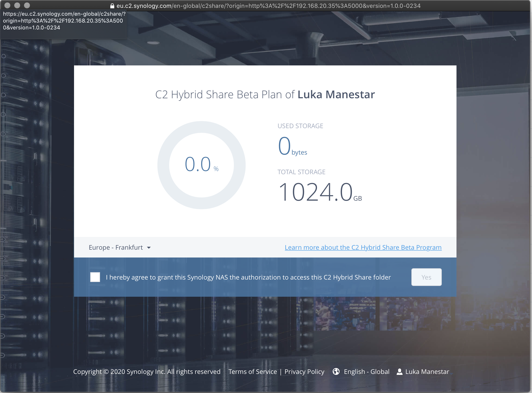This screenshot has height=393, width=532.
Task: Check the NAS authorization agreement checkbox
Action: click(x=95, y=277)
